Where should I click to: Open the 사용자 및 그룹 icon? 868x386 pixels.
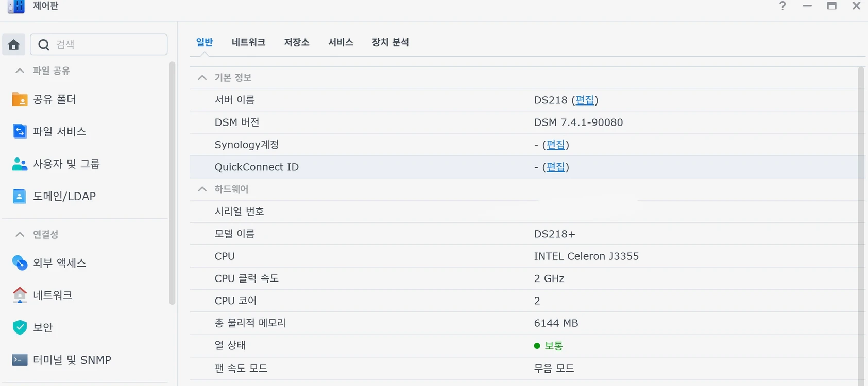(x=20, y=164)
